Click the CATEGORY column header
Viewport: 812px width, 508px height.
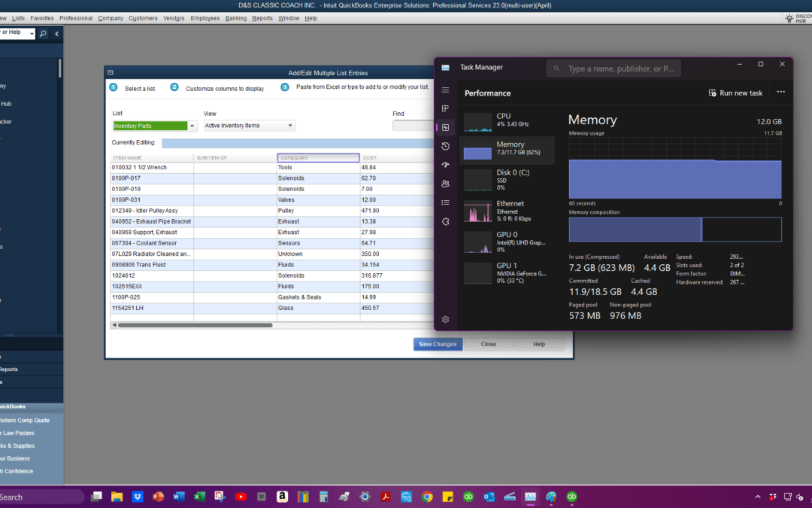tap(319, 157)
